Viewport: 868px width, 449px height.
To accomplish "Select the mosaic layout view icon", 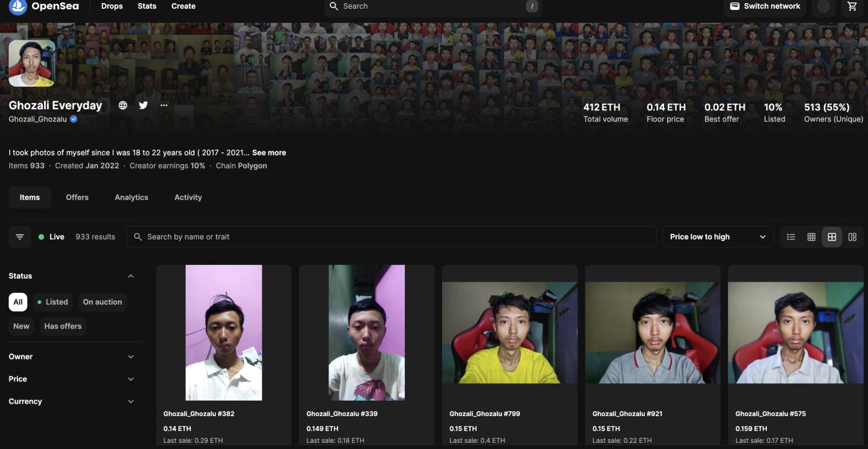I will pyautogui.click(x=852, y=237).
